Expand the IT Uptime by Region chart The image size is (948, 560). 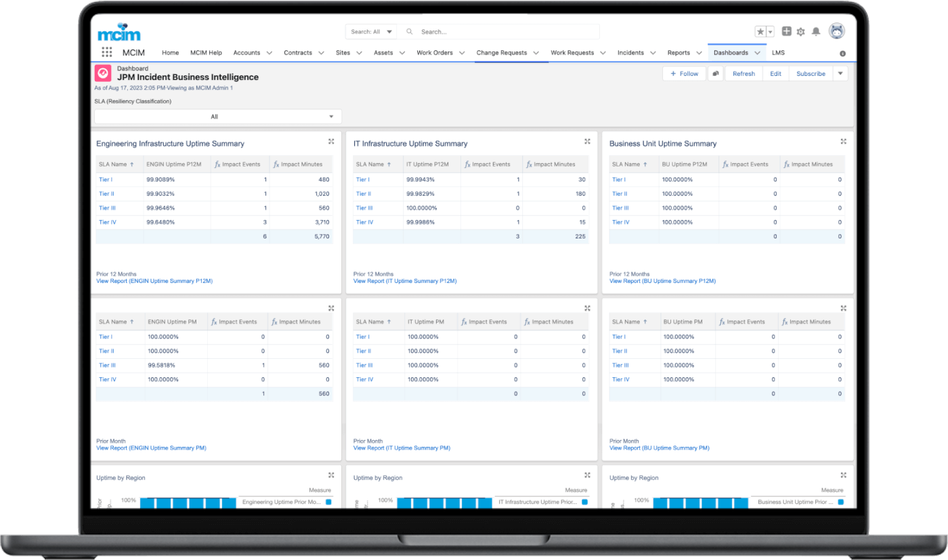587,475
